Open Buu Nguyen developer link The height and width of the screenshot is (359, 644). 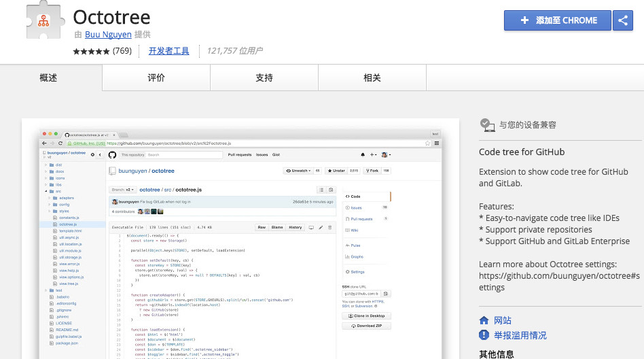coord(108,35)
